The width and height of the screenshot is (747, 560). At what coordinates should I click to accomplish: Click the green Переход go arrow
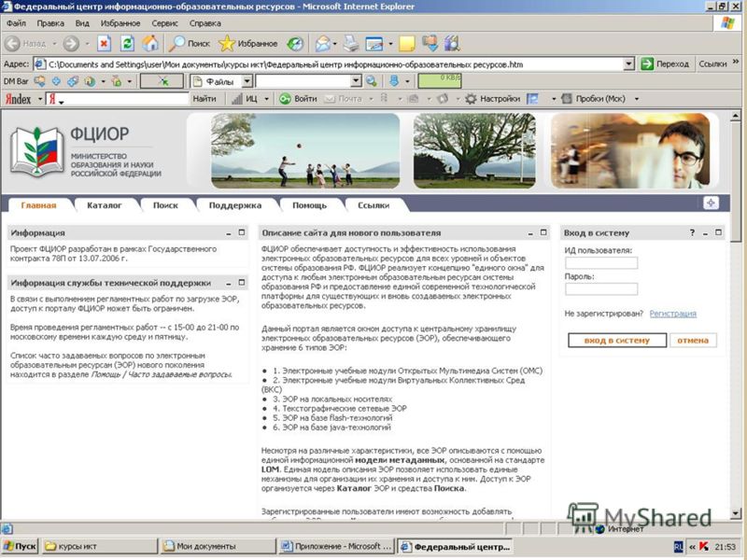tap(647, 63)
